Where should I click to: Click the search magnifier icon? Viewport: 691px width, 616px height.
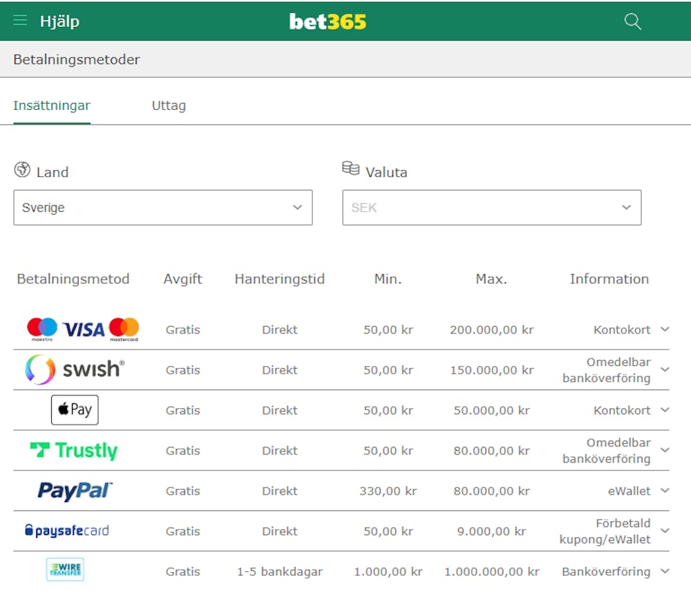tap(632, 21)
